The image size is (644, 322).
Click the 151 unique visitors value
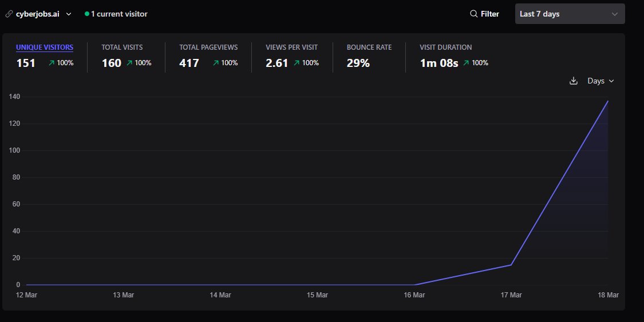pyautogui.click(x=26, y=63)
